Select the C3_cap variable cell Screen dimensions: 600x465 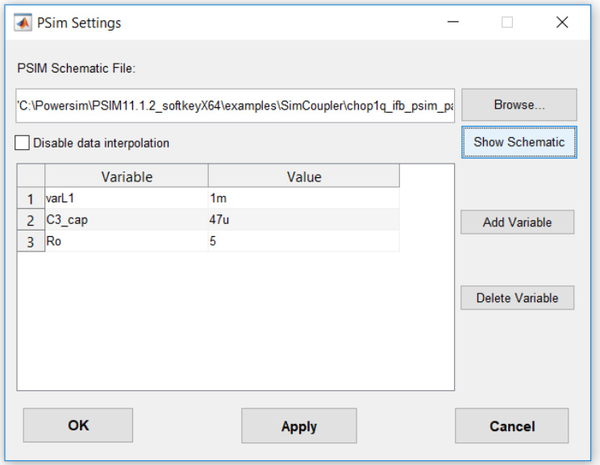(x=126, y=220)
